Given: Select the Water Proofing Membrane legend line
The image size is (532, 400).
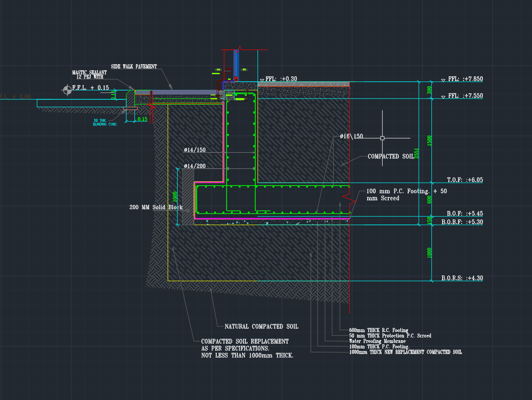Looking at the screenshot, I should [377, 341].
